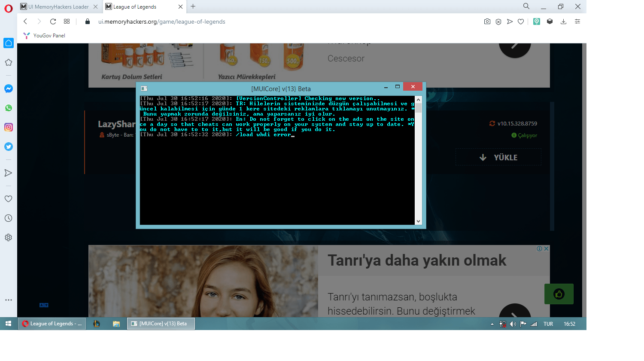Close the UI MemoryHackers Loader tab
The width and height of the screenshot is (644, 361).
pos(95,6)
